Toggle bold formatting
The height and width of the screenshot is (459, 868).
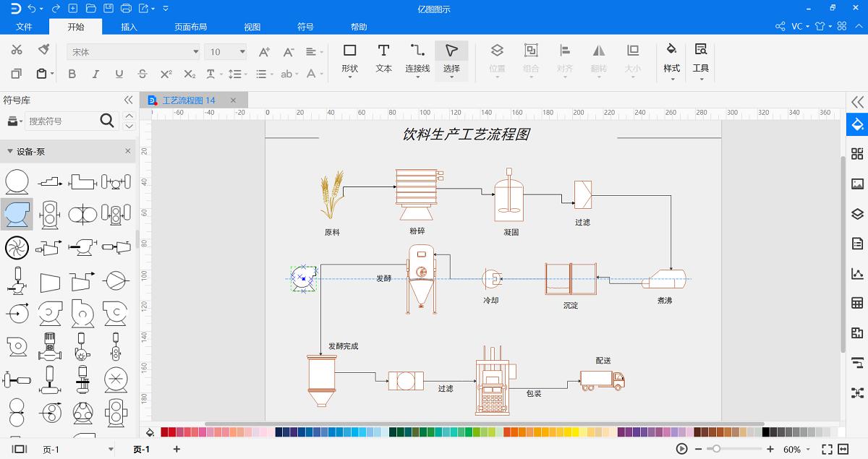72,74
